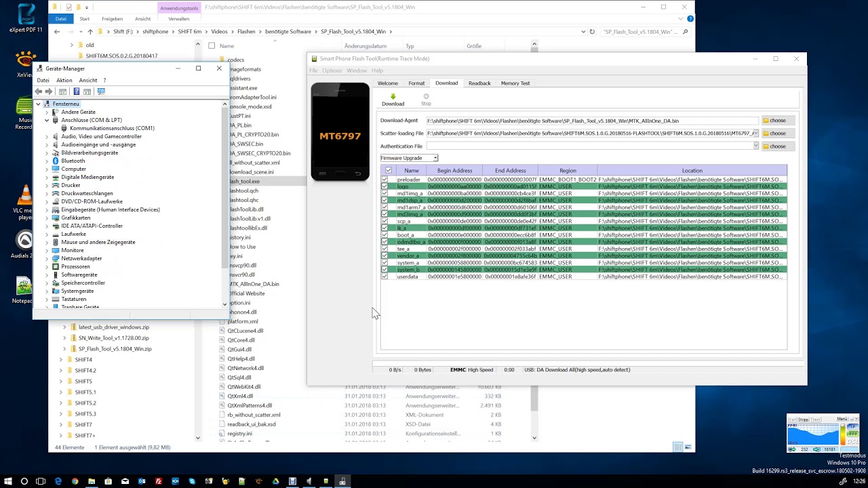Toggle the select-all checkbox in Explorer file list
This screenshot has height=488, width=868.
212,46
